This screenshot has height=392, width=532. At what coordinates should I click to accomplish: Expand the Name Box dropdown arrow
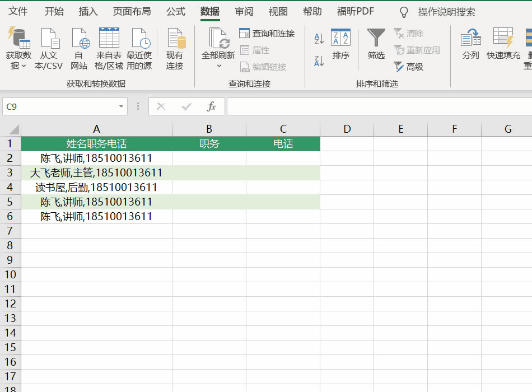click(x=122, y=106)
